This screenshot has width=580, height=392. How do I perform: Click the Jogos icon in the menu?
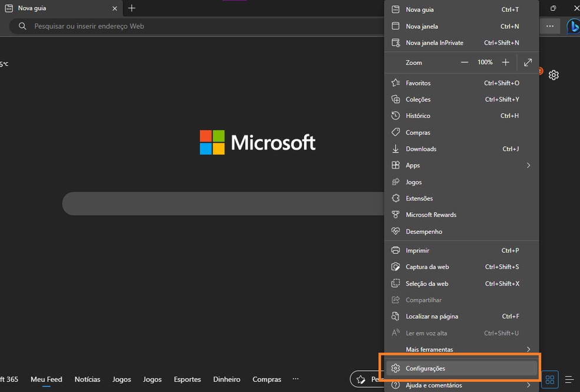click(396, 182)
